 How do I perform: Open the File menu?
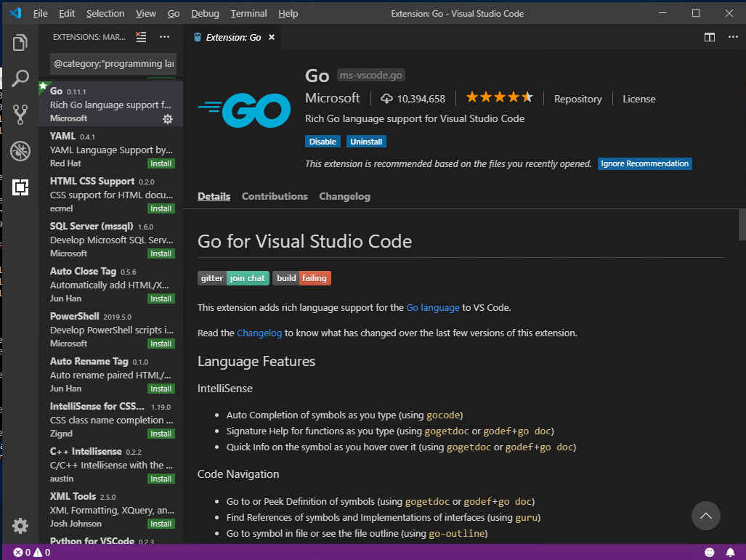coord(40,13)
